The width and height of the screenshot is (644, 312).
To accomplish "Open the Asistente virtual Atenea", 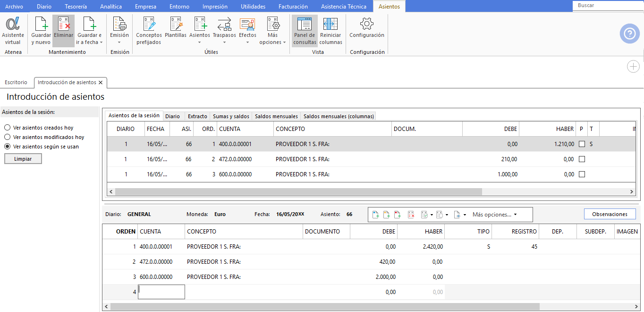I will click(x=13, y=31).
